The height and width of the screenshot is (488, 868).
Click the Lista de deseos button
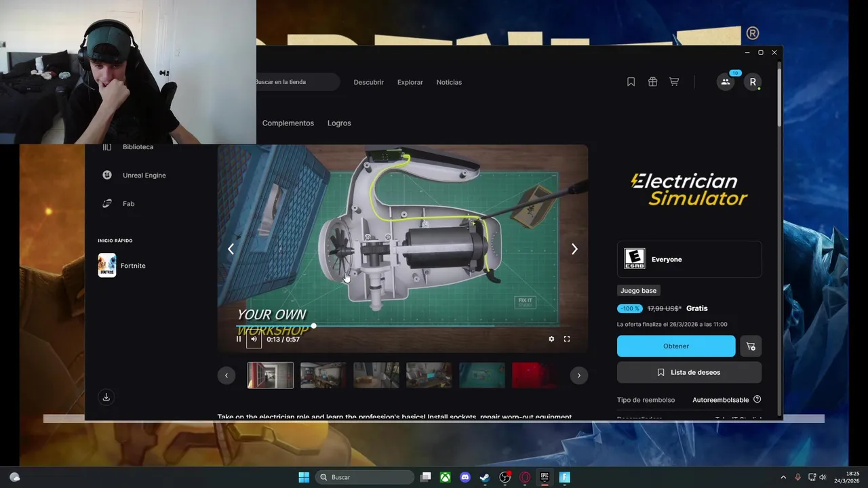pyautogui.click(x=689, y=372)
